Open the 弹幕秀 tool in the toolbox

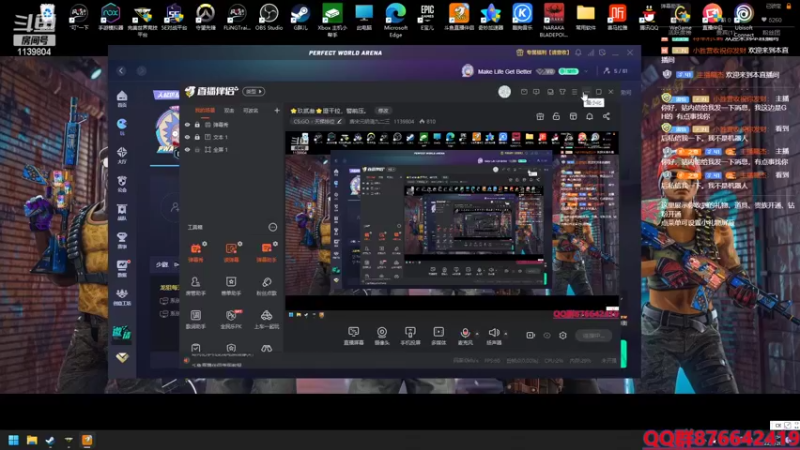(196, 252)
